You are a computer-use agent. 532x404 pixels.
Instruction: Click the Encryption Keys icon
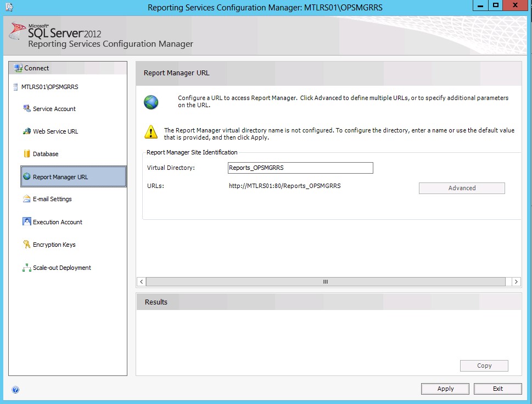[27, 244]
